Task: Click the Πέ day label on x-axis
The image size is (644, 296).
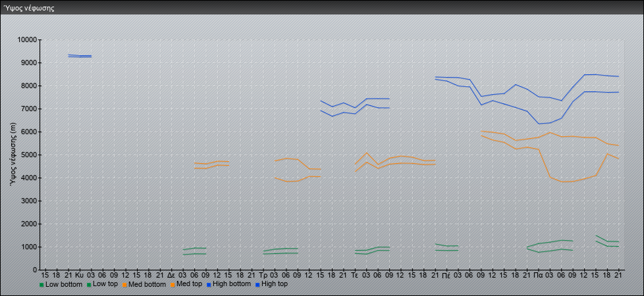Action: (447, 275)
